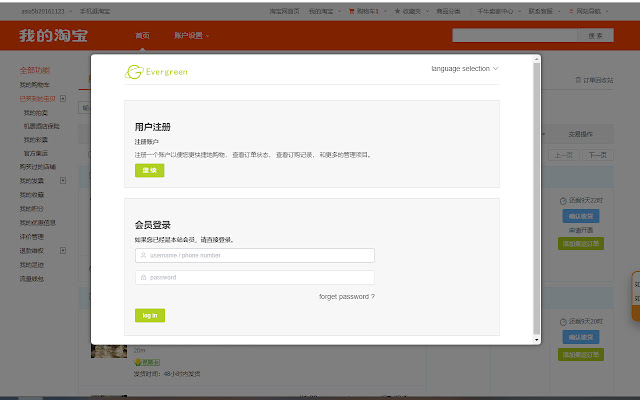Open 淘宝网首页 in the top bar
This screenshot has height=400, width=640.
[284, 11]
